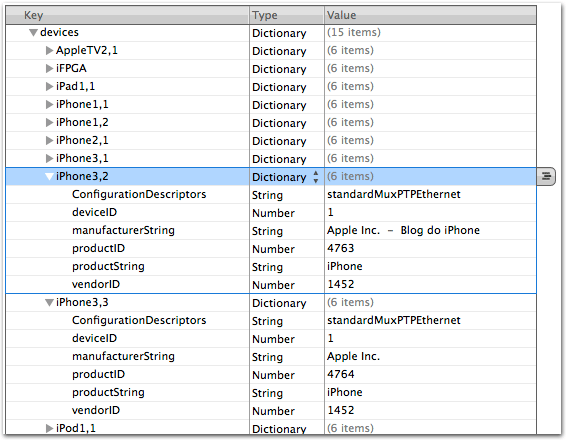Select productString key under iPhone3,3
568x441 pixels.
[108, 392]
